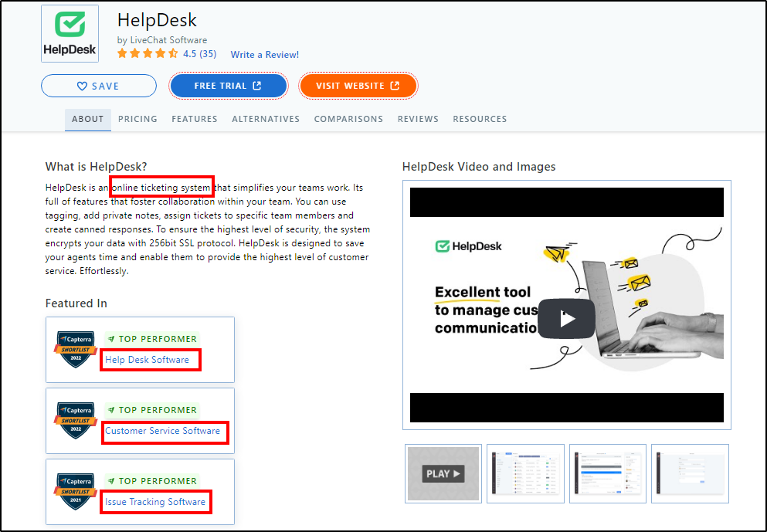Click the HelpDesk logo icon
The height and width of the screenshot is (532, 767).
pyautogui.click(x=70, y=34)
